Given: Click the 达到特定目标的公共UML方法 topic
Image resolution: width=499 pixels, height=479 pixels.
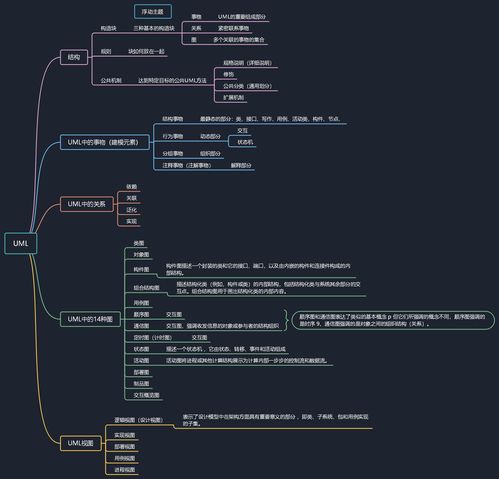Looking at the screenshot, I should point(172,81).
